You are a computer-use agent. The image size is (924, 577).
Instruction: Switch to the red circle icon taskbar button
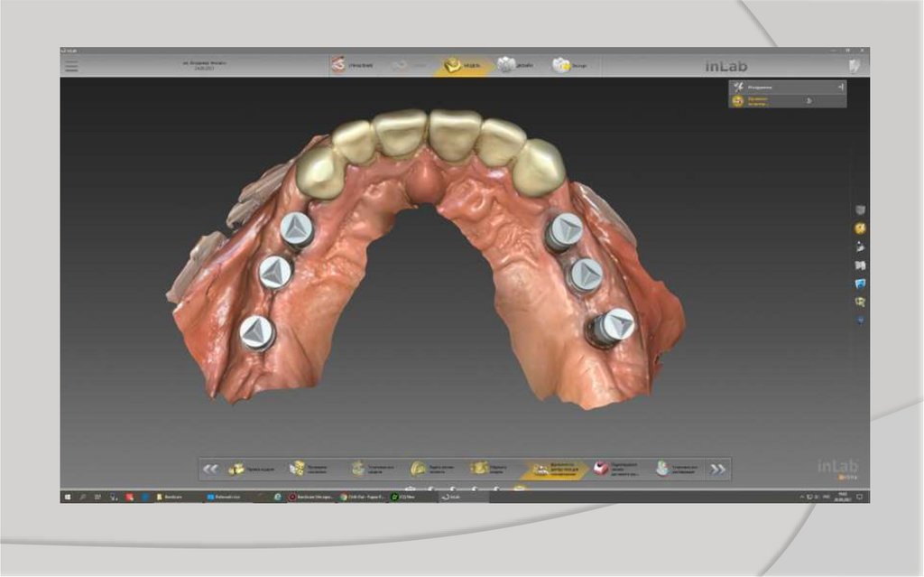coord(311,497)
